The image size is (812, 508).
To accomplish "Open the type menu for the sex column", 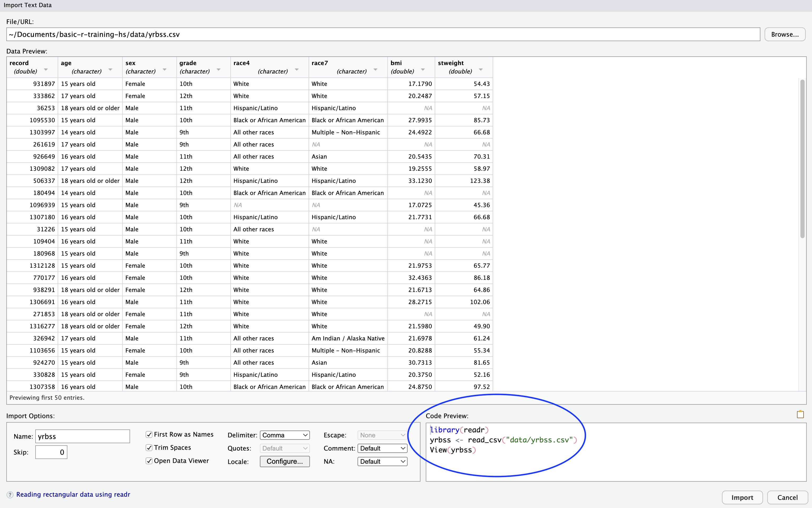I will 164,70.
